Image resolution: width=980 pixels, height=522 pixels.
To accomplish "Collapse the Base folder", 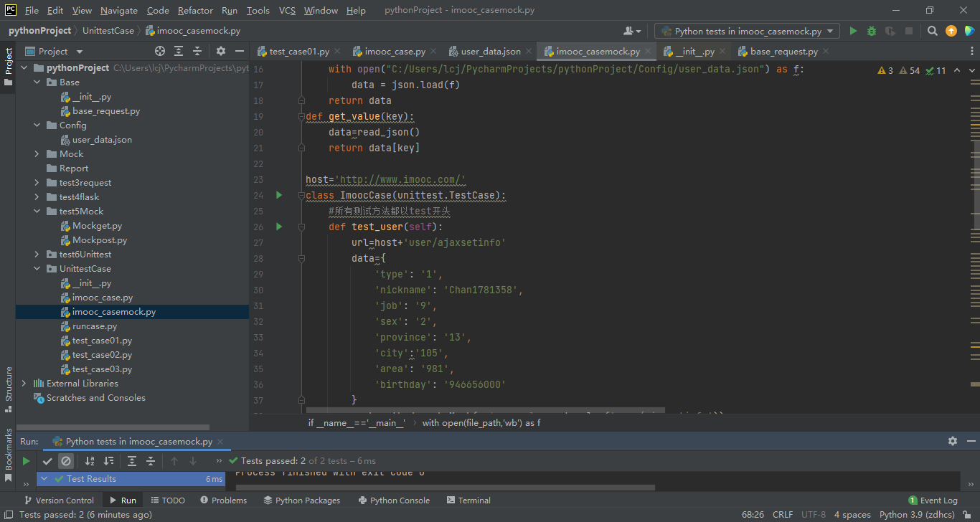I will point(37,82).
